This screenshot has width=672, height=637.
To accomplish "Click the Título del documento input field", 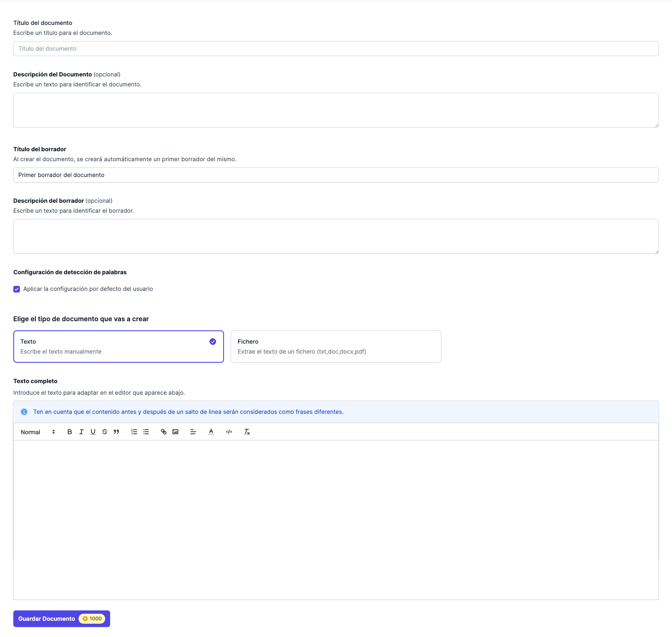I will coord(336,49).
